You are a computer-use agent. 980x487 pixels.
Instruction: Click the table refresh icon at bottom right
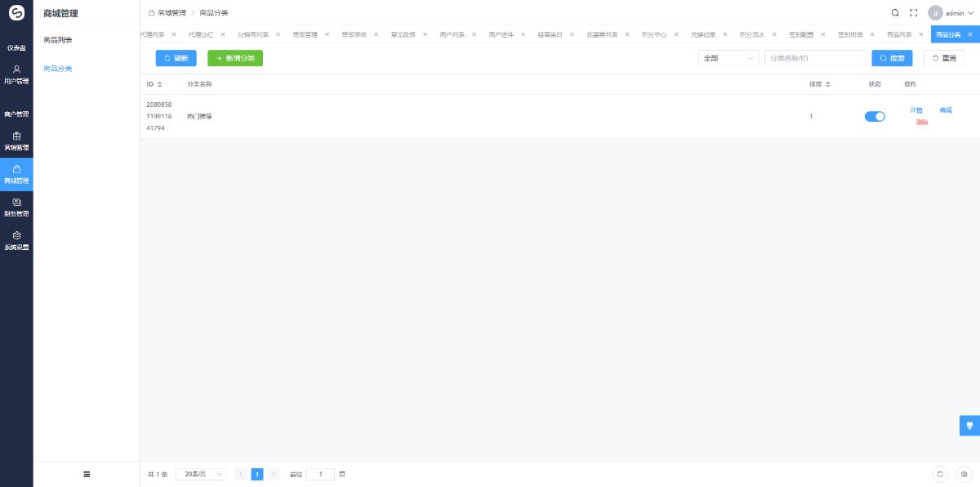tap(941, 474)
